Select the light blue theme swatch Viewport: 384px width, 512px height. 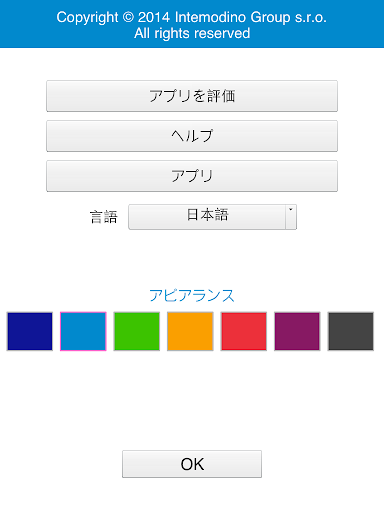click(x=83, y=331)
